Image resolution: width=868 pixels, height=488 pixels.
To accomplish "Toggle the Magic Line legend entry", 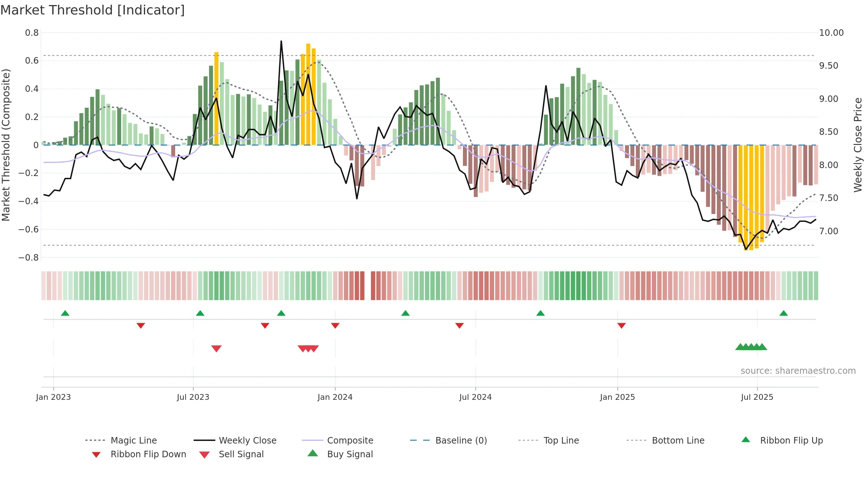I will (x=121, y=440).
